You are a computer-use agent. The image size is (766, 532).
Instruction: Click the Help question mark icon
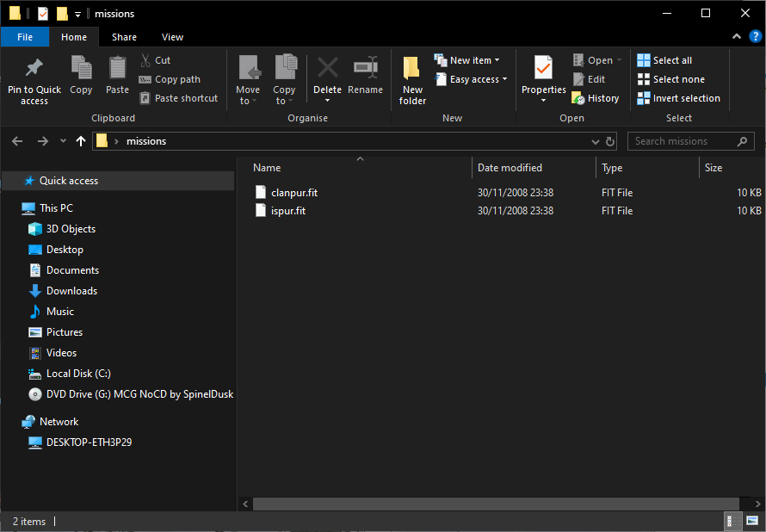[755, 37]
